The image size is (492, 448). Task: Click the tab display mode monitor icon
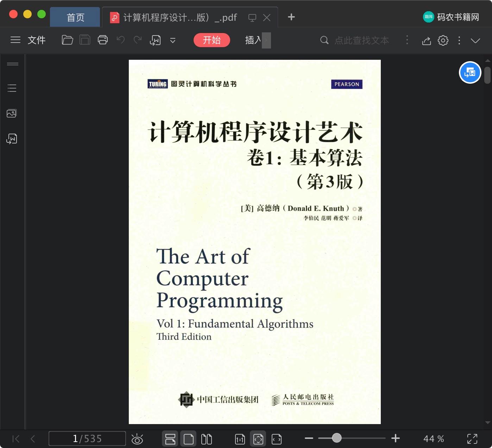point(252,18)
